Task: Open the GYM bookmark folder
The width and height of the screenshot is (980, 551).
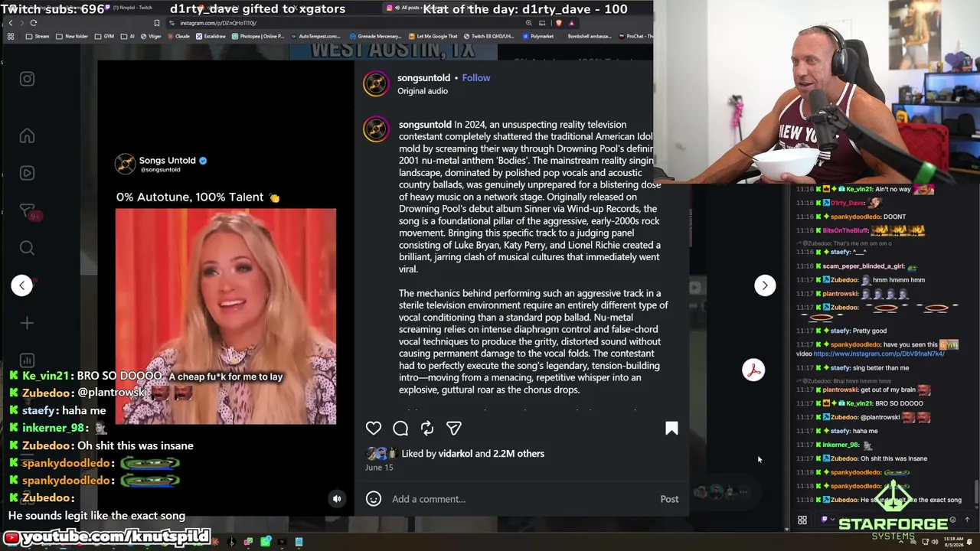Action: coord(104,36)
